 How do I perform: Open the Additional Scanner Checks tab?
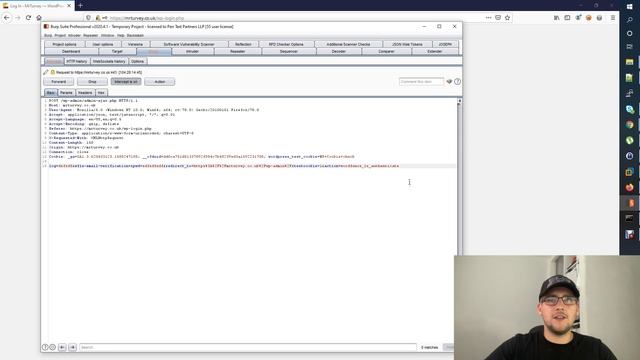coord(348,44)
